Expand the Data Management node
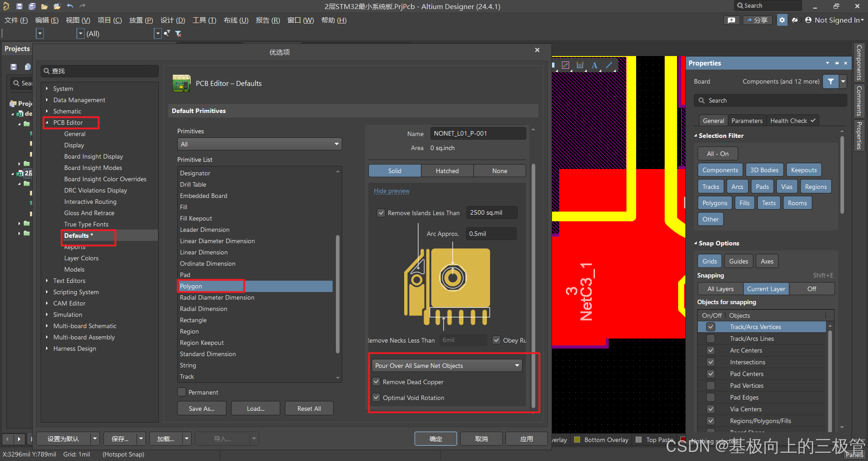This screenshot has width=868, height=461. point(47,100)
